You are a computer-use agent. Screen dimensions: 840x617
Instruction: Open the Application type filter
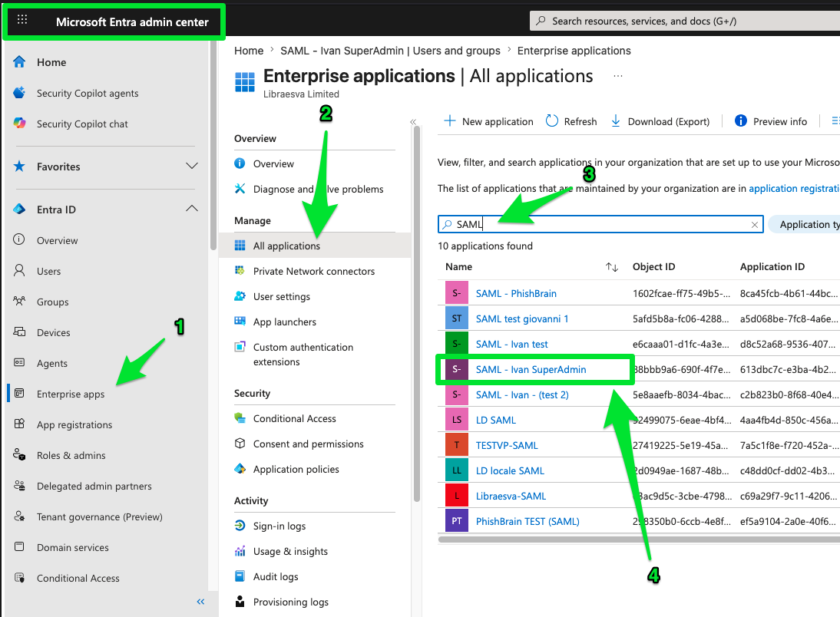pos(805,224)
